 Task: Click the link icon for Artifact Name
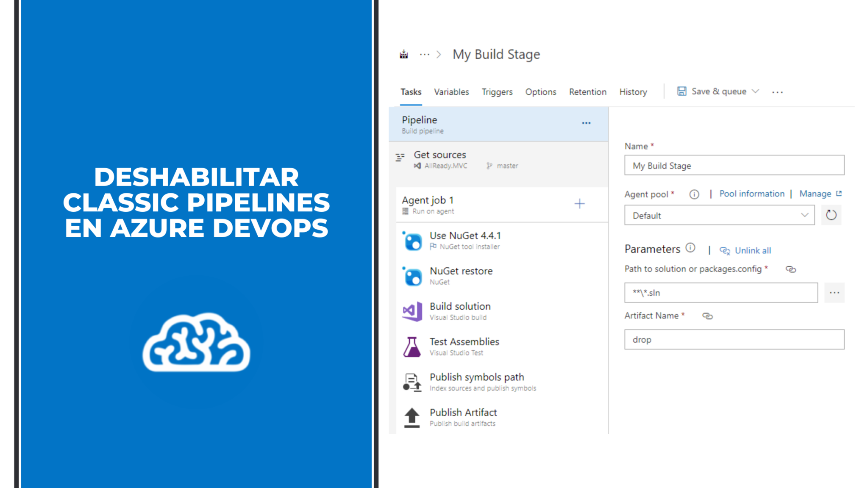(707, 316)
